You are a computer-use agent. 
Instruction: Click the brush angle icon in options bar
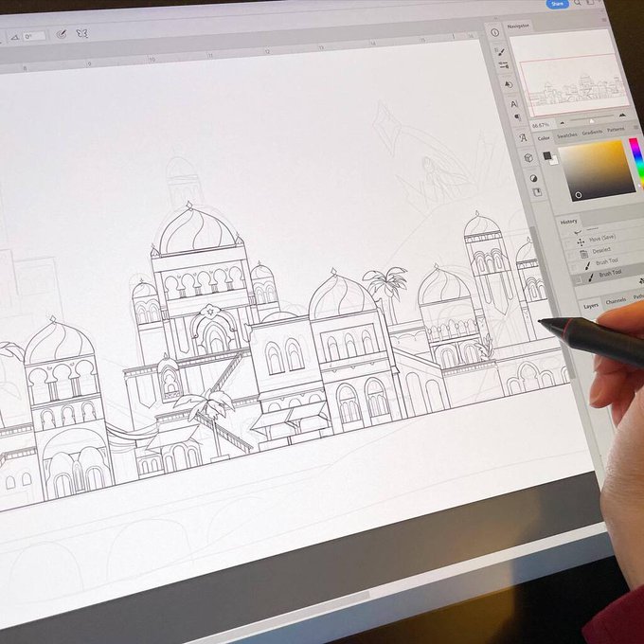(x=14, y=37)
